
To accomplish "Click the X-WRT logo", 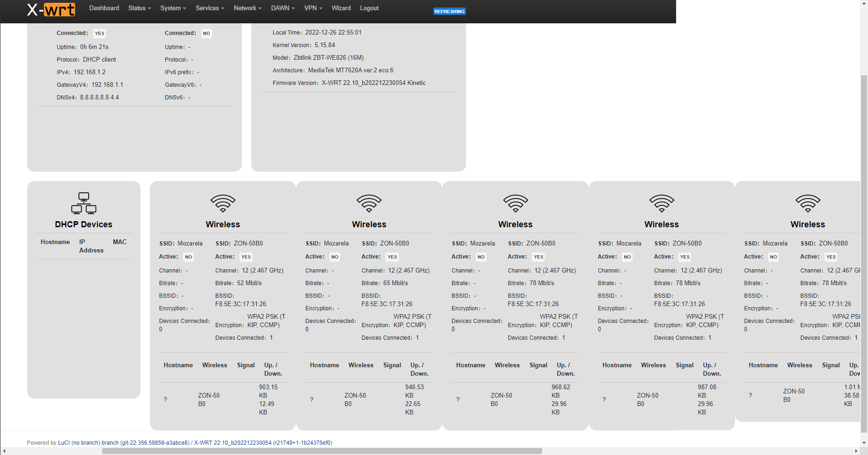I will click(51, 9).
